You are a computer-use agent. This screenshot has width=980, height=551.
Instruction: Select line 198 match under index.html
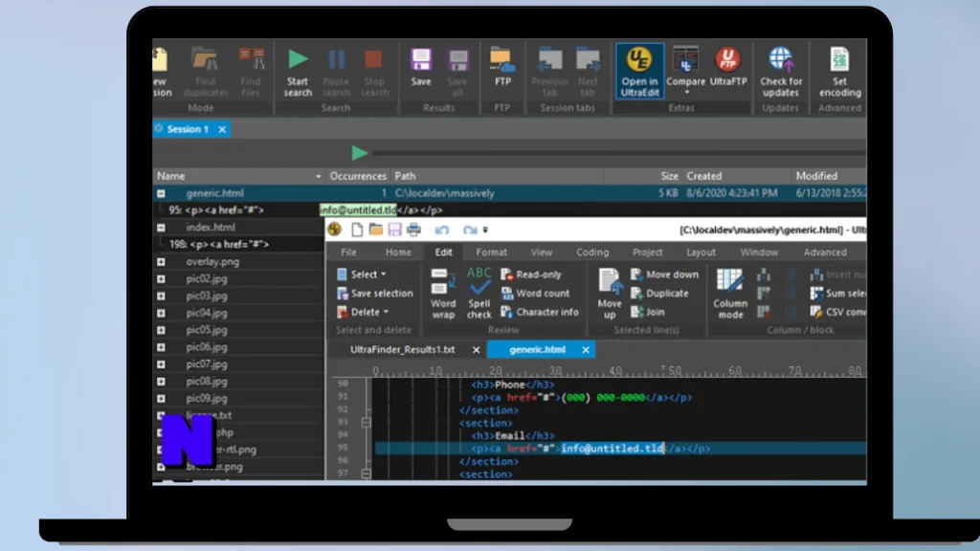coord(219,244)
